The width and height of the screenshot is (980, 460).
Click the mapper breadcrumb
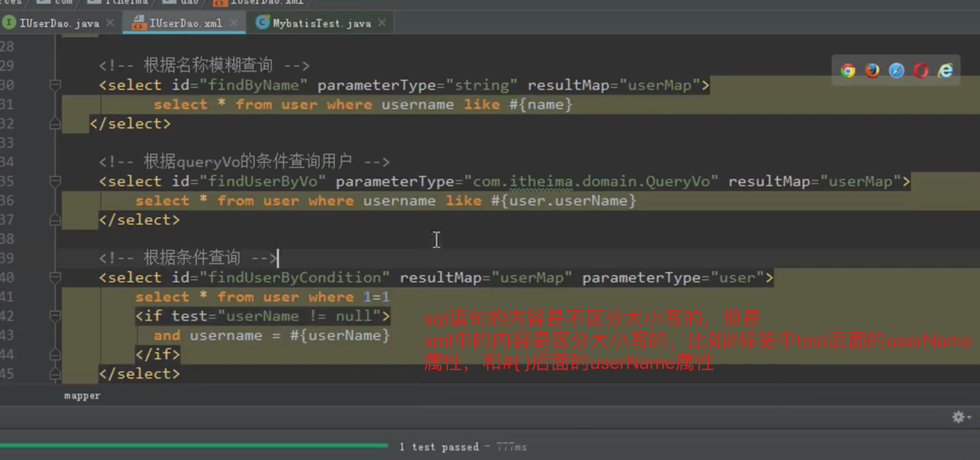[82, 396]
